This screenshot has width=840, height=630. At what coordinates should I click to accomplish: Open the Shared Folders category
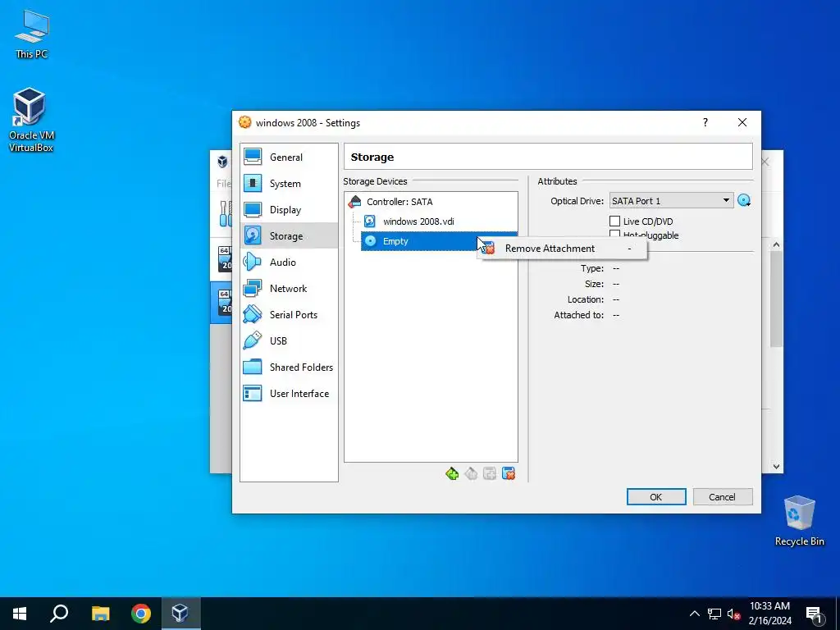[x=289, y=367]
